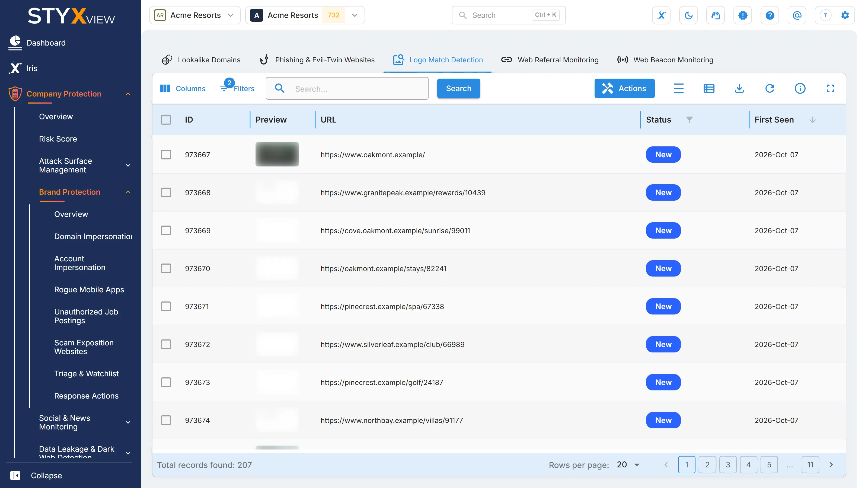Open the support headset icon
The width and height of the screenshot is (868, 488).
[x=715, y=15]
